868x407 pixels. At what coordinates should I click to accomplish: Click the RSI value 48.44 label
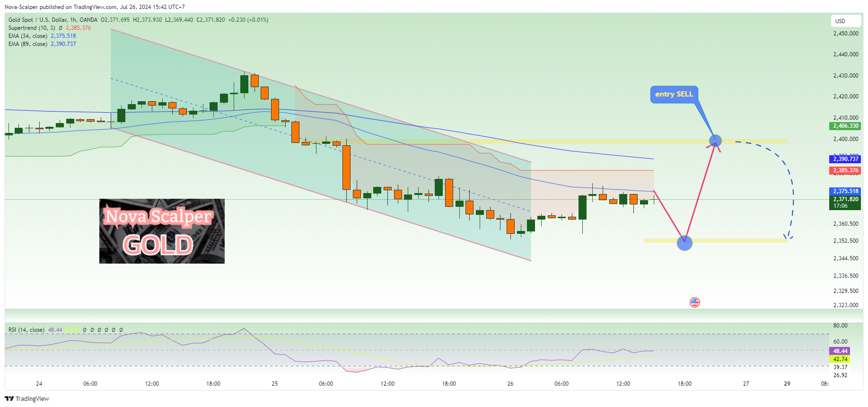tap(840, 351)
